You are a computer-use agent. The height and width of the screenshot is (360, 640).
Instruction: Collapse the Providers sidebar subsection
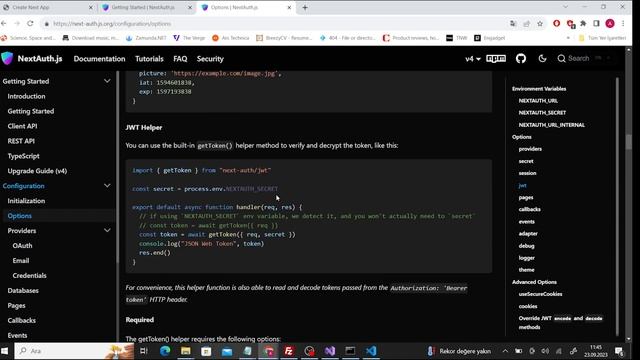click(107, 230)
